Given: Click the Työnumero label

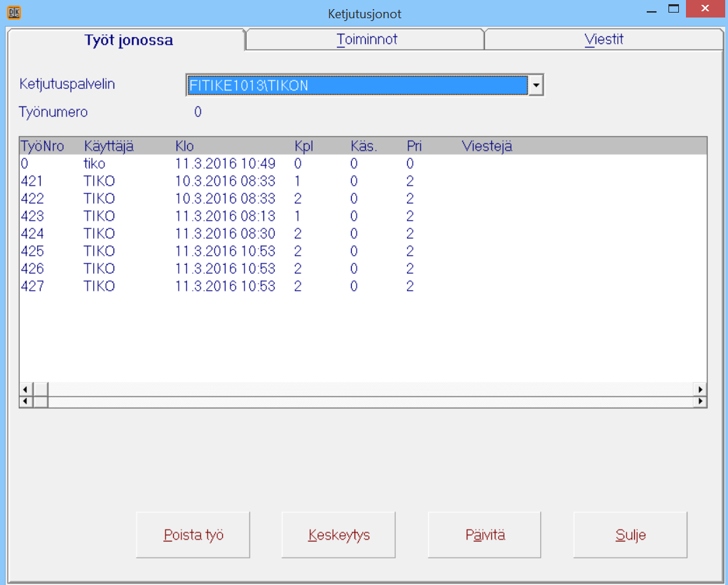Looking at the screenshot, I should 53,112.
